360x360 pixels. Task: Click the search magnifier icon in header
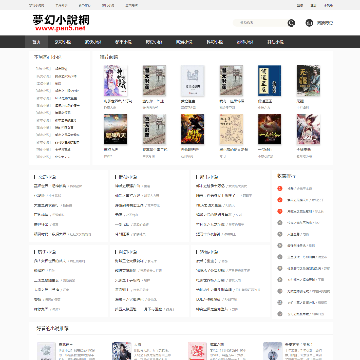tap(291, 23)
